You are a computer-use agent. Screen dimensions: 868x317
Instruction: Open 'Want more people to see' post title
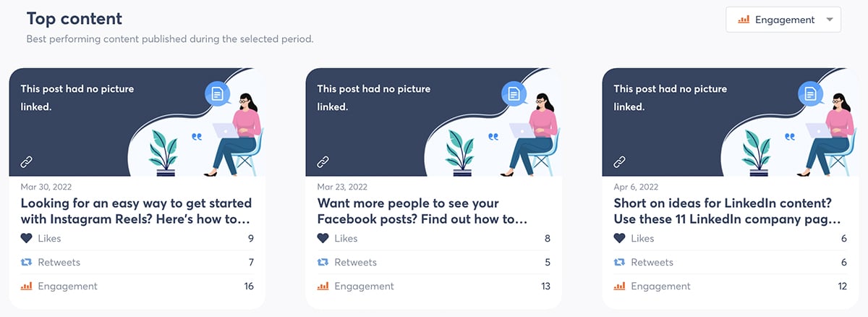(422, 211)
